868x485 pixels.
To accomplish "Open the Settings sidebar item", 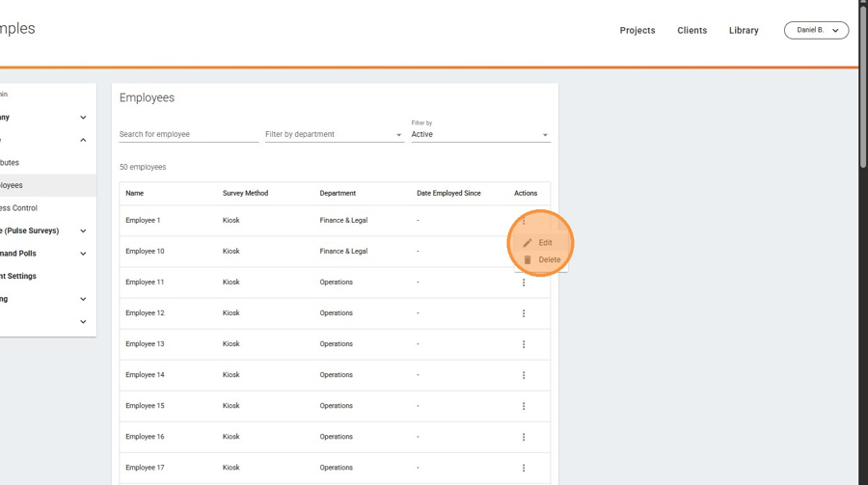I will [47, 277].
